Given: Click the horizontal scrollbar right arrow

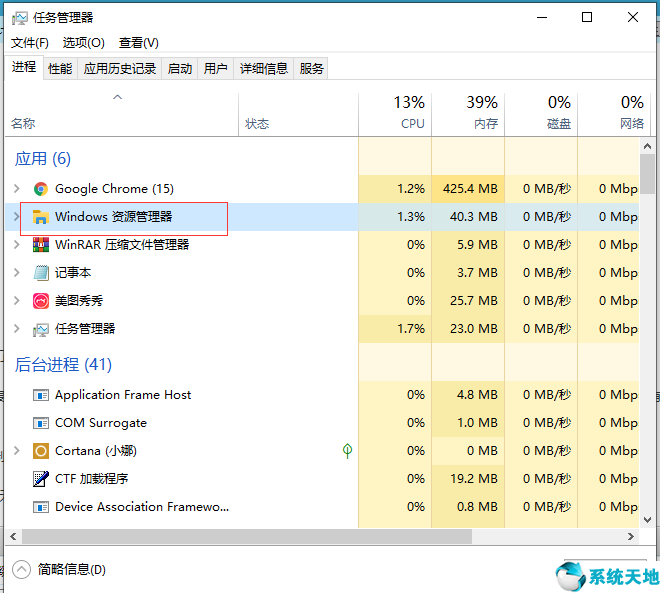Looking at the screenshot, I should pos(631,537).
